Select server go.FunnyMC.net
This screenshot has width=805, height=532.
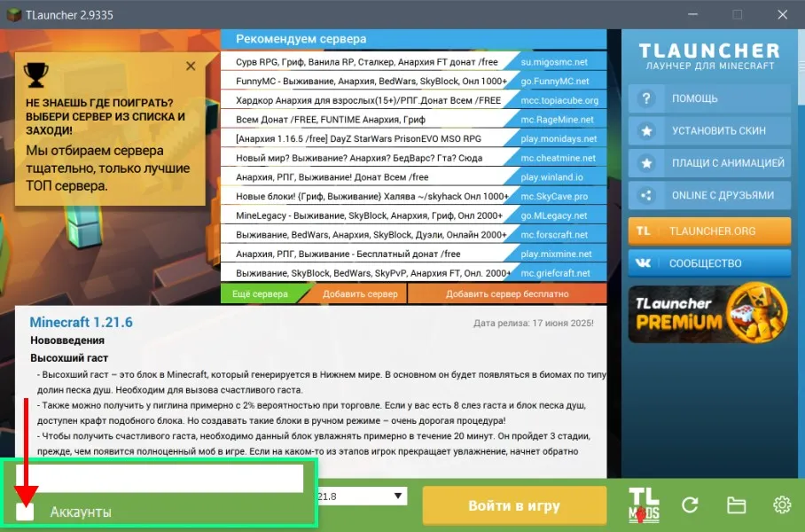554,82
